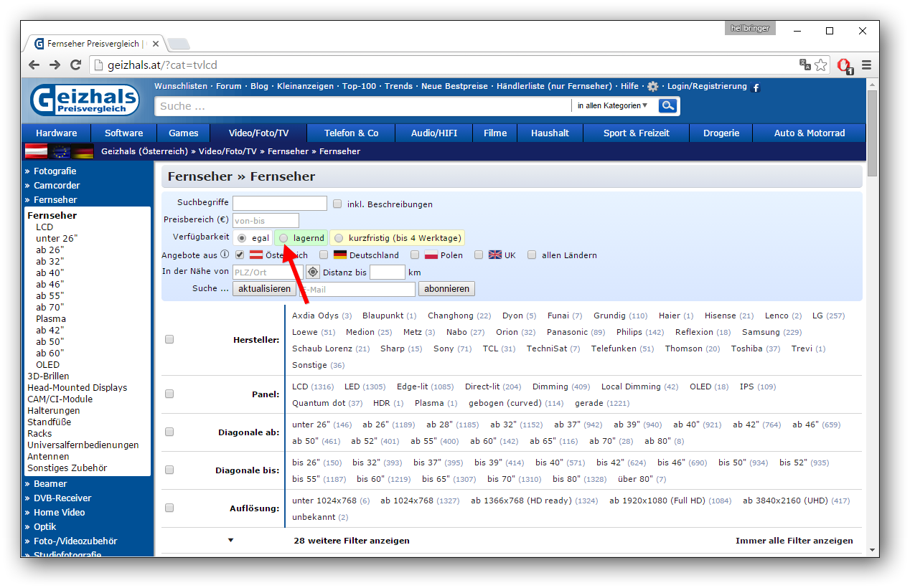Close the Fernseher Preisvergleich tab
The image size is (910, 588).
[156, 44]
